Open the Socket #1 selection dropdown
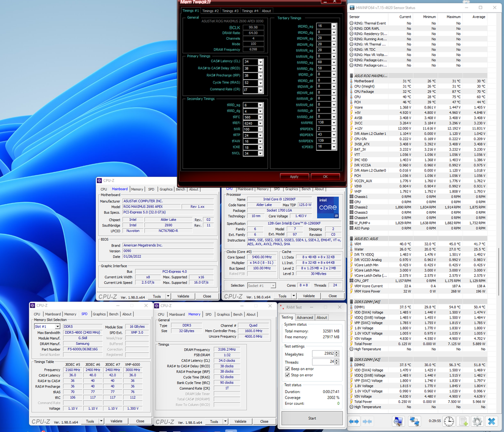 [273, 285]
